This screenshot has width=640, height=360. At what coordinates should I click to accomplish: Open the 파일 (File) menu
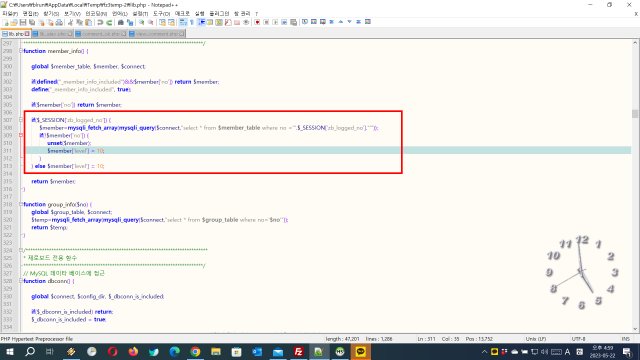(10, 14)
